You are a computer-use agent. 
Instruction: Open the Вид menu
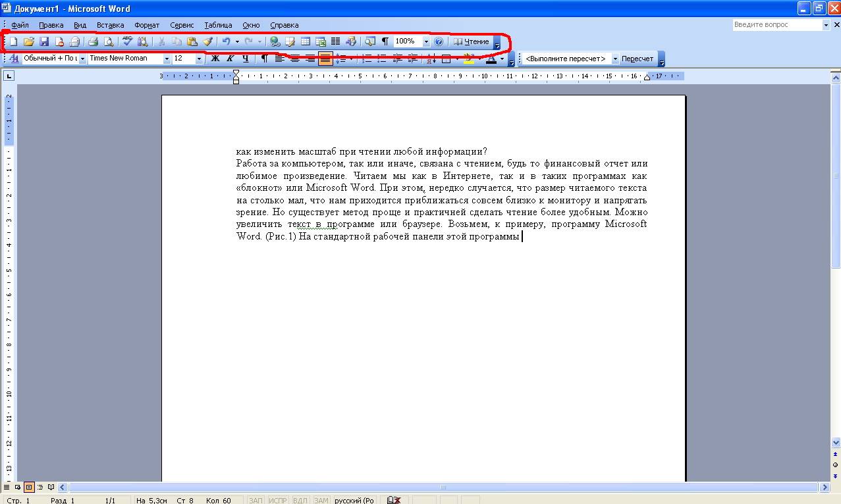(80, 25)
